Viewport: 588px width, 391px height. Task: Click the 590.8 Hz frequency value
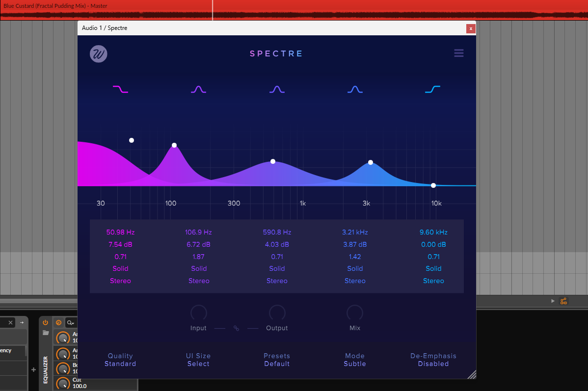point(277,232)
